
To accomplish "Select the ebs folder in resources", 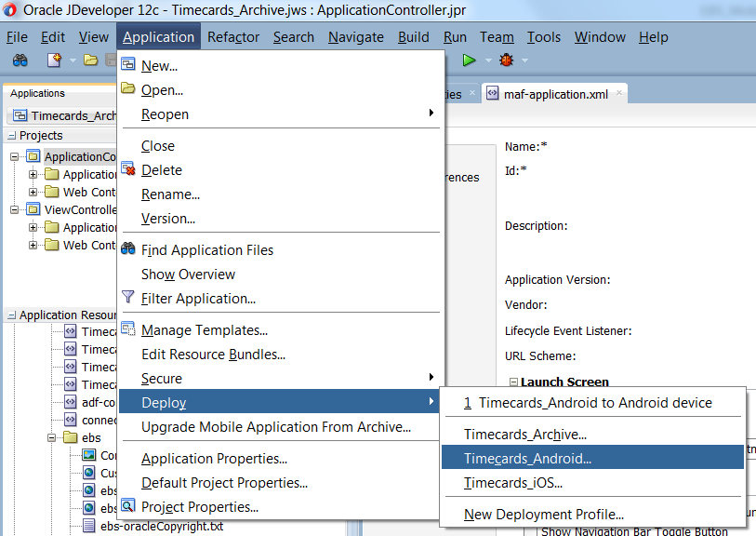I will (x=91, y=438).
